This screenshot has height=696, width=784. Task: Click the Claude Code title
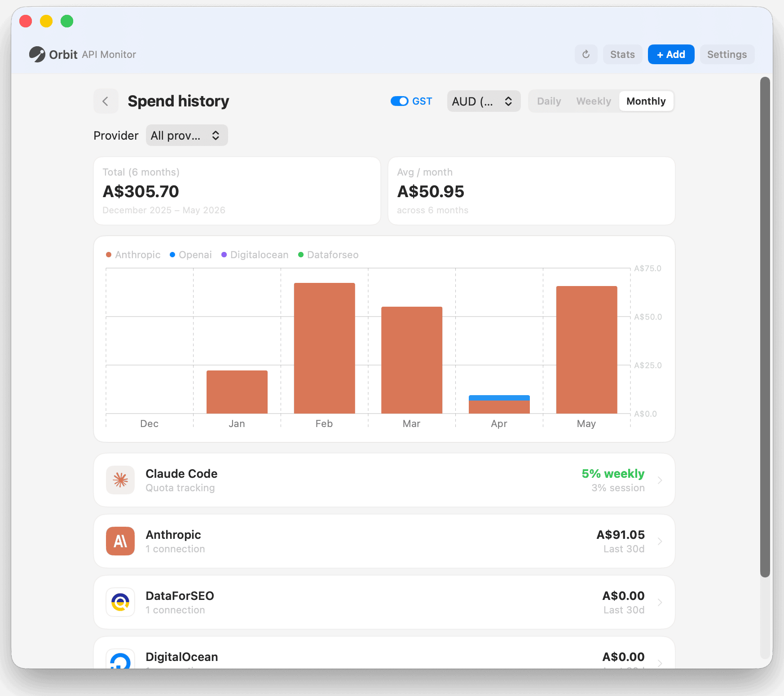181,474
